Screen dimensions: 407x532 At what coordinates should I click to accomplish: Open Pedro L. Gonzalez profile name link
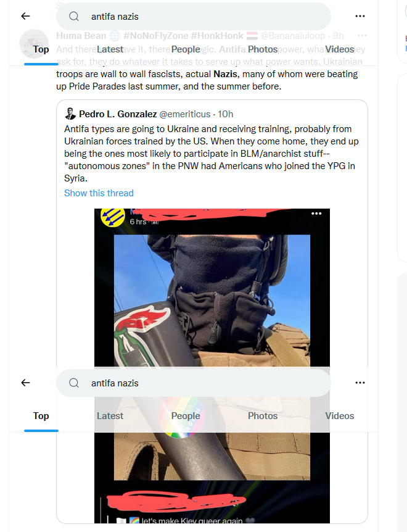118,114
